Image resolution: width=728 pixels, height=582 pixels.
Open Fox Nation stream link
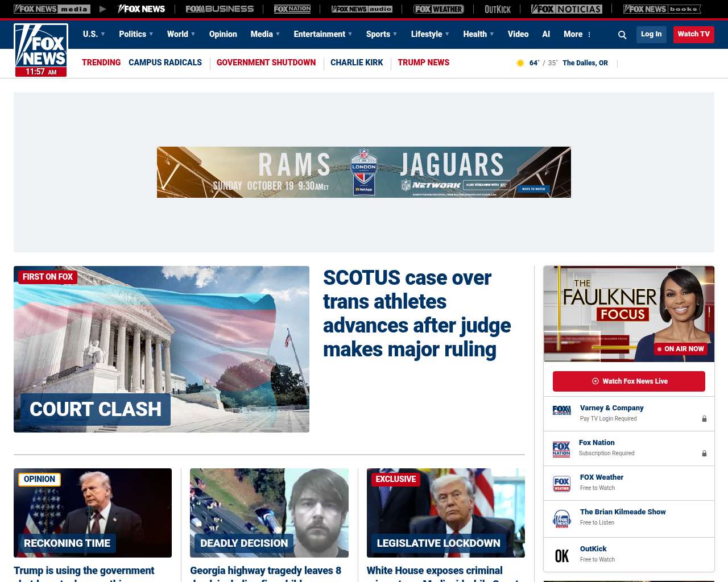[597, 443]
